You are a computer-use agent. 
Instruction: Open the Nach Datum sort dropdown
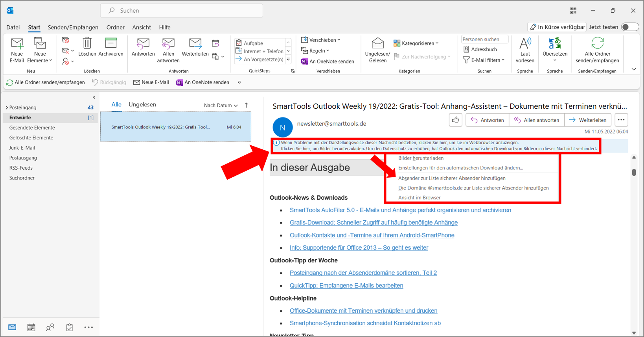(221, 105)
